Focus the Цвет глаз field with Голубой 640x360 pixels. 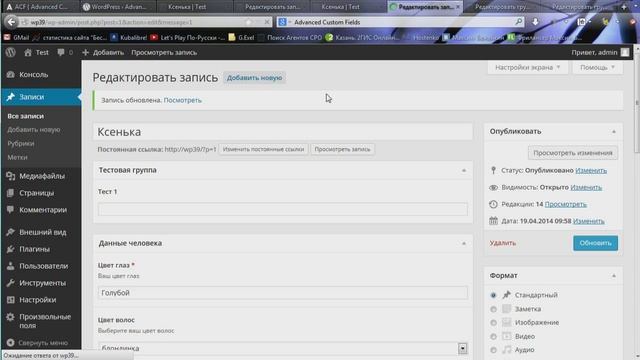pyautogui.click(x=282, y=293)
